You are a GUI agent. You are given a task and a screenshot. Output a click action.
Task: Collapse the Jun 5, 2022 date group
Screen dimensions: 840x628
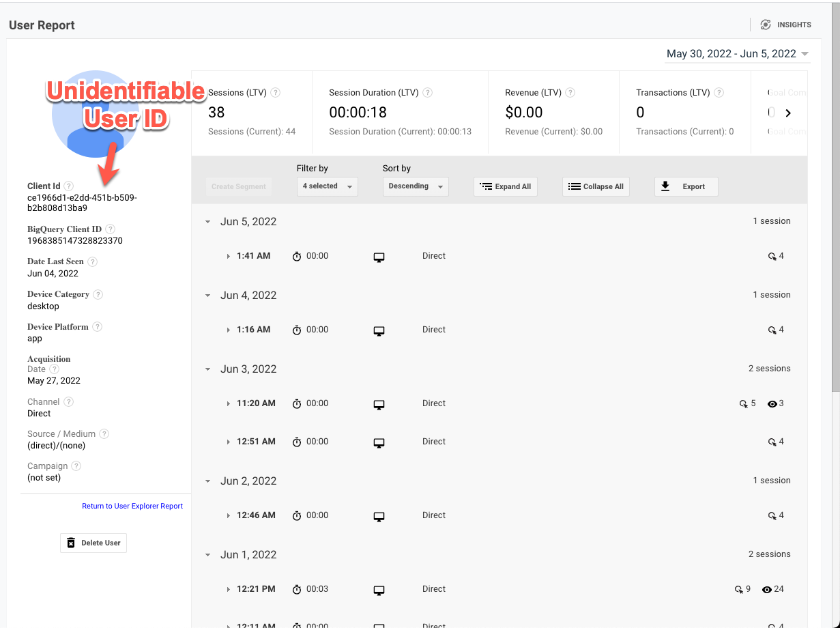pos(208,222)
